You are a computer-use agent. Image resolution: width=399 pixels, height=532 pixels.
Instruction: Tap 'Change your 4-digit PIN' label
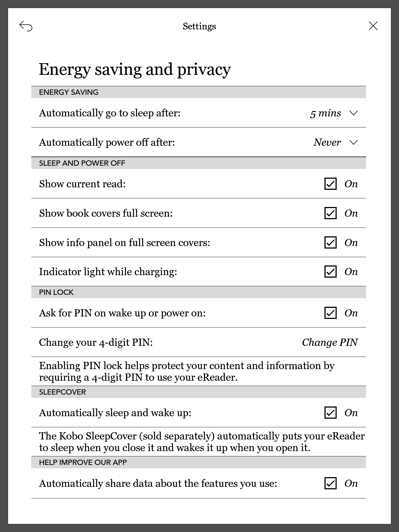point(96,342)
